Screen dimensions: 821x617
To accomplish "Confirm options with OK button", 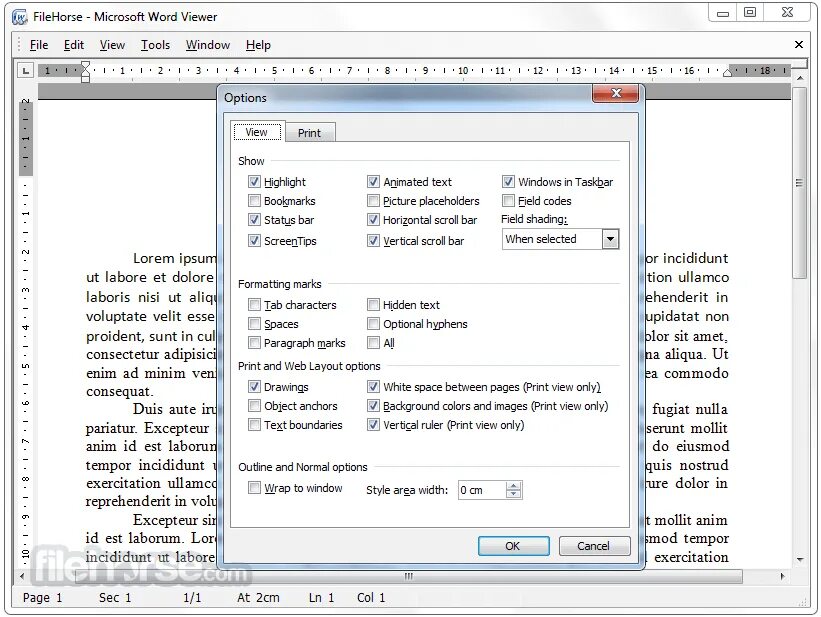I will (x=514, y=546).
